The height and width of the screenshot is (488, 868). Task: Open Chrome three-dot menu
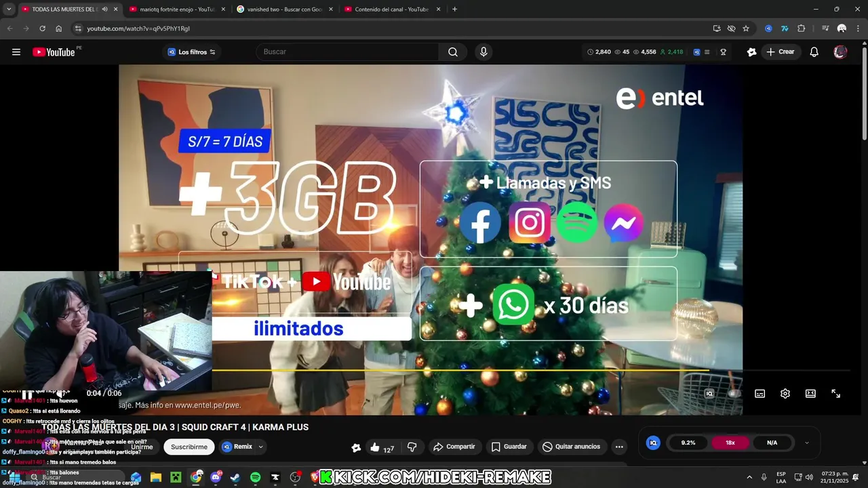tap(856, 28)
